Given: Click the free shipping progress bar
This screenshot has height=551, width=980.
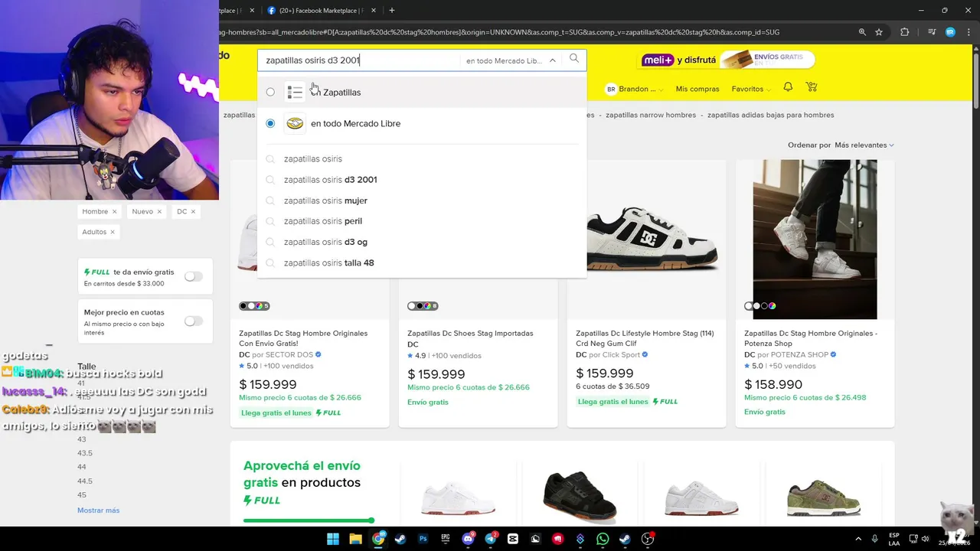Looking at the screenshot, I should pos(309,520).
